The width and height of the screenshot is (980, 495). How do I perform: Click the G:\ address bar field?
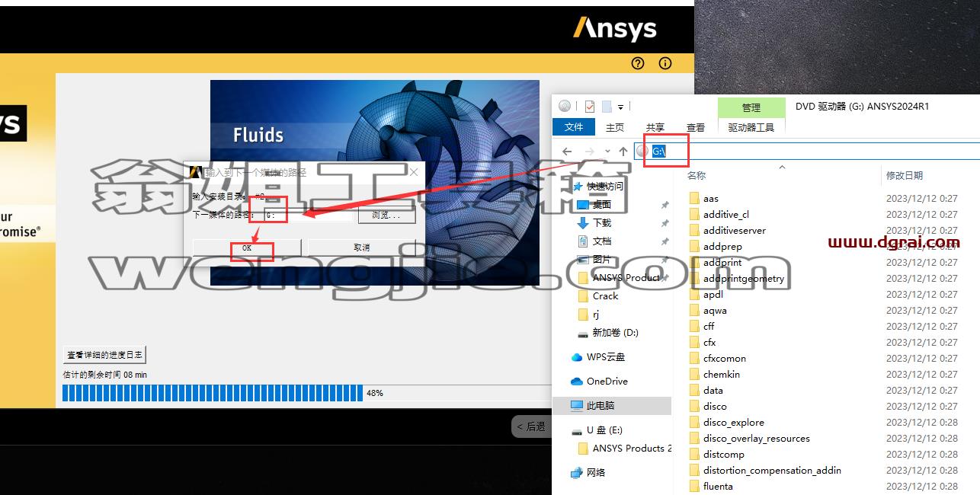point(808,152)
